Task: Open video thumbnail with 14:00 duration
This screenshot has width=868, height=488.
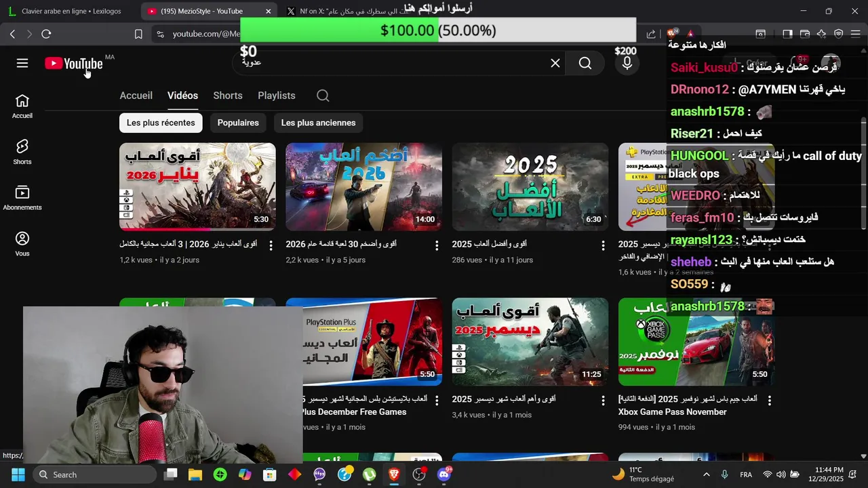Action: pos(363,186)
